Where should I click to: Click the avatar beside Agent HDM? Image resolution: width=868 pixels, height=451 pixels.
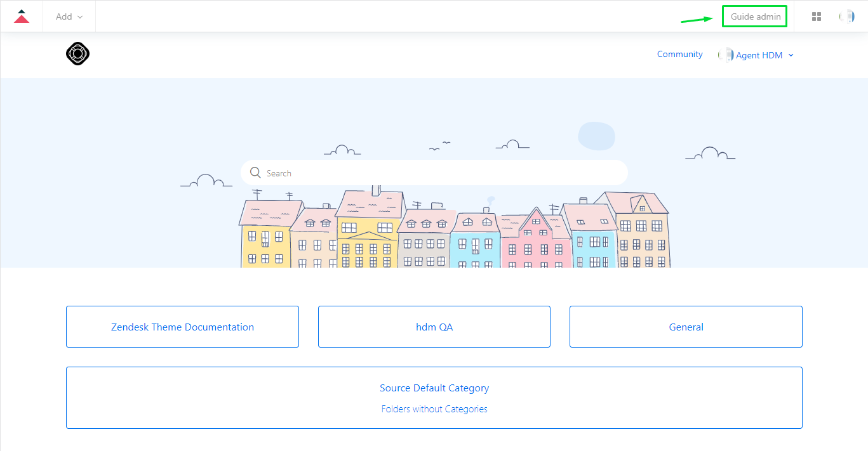click(725, 55)
